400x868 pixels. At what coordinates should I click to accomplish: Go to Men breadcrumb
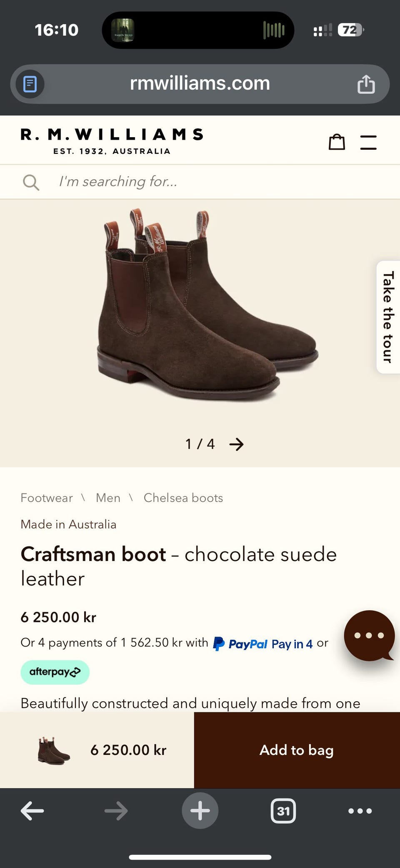click(108, 498)
